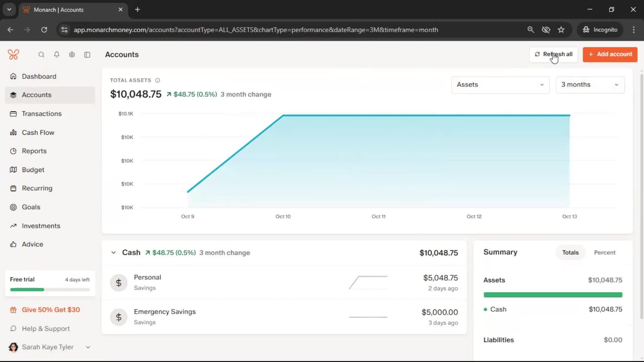Screen dimensions: 644x362
Task: Go to Transactions in sidebar
Action: tap(42, 114)
